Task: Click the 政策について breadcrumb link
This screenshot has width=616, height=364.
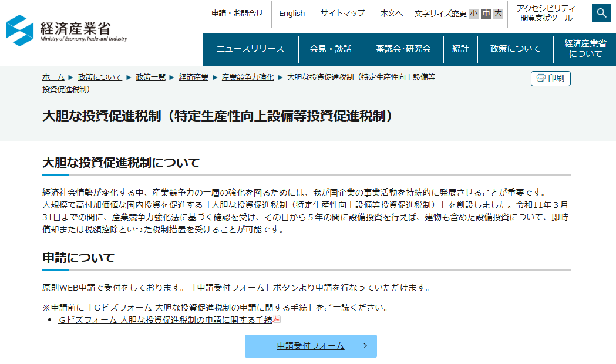Action: [x=100, y=77]
